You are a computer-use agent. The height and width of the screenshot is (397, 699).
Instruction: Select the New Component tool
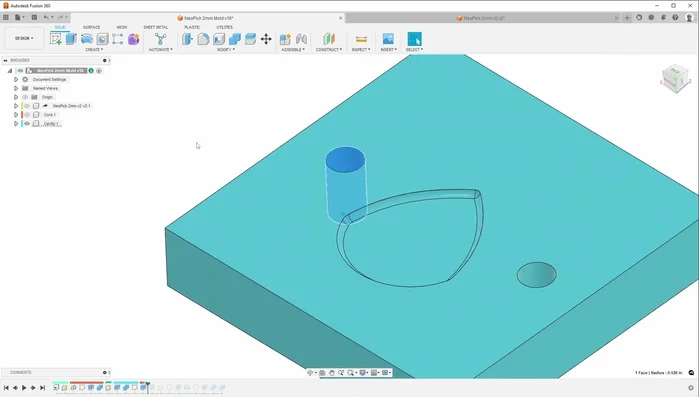click(x=285, y=39)
